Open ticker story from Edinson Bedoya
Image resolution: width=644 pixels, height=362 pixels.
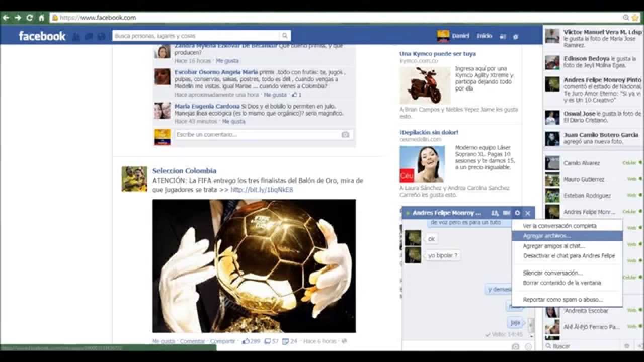pyautogui.click(x=594, y=62)
